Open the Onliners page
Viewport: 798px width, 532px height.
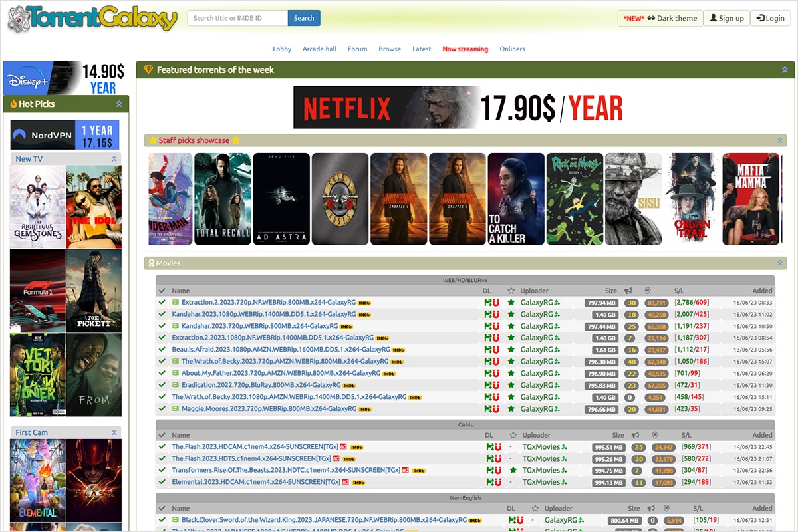click(512, 49)
